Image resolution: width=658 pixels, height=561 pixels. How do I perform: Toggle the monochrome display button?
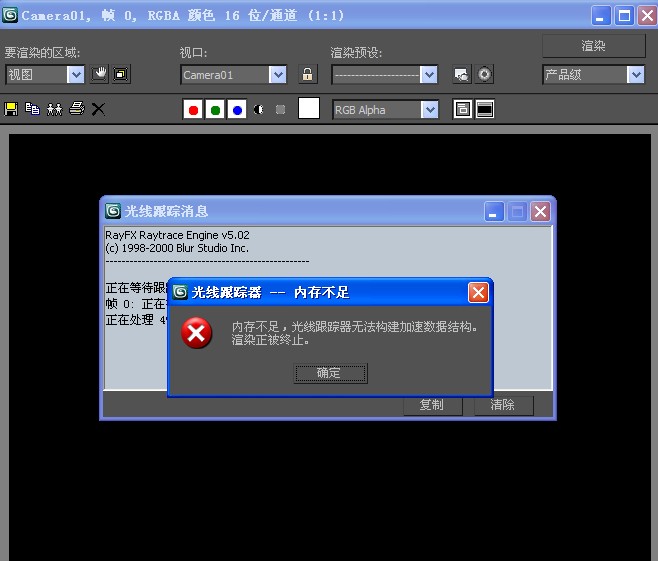point(280,110)
